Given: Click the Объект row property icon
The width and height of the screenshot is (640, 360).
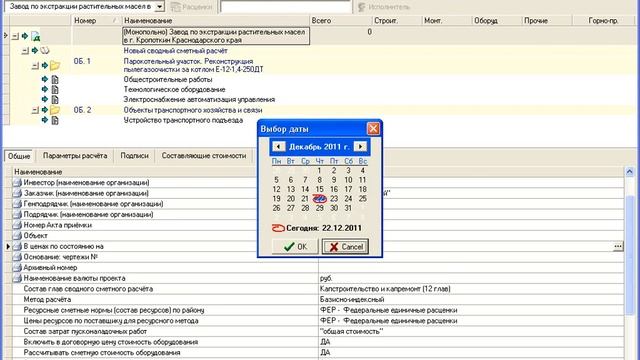Looking at the screenshot, I should coord(17,236).
